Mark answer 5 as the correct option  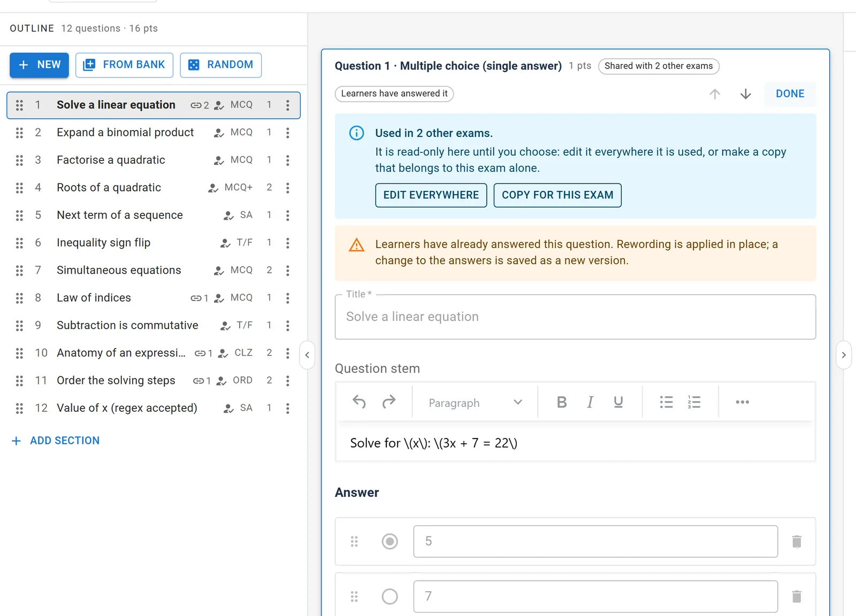click(x=390, y=542)
